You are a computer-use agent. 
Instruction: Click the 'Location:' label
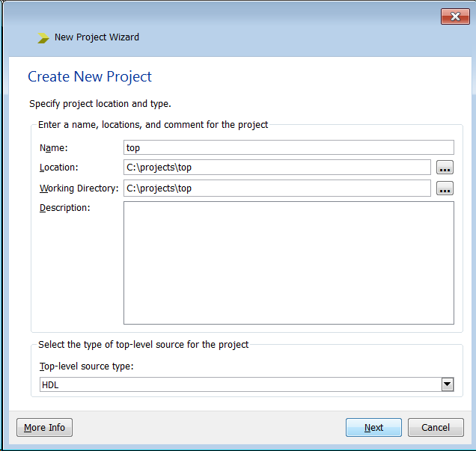click(x=58, y=168)
